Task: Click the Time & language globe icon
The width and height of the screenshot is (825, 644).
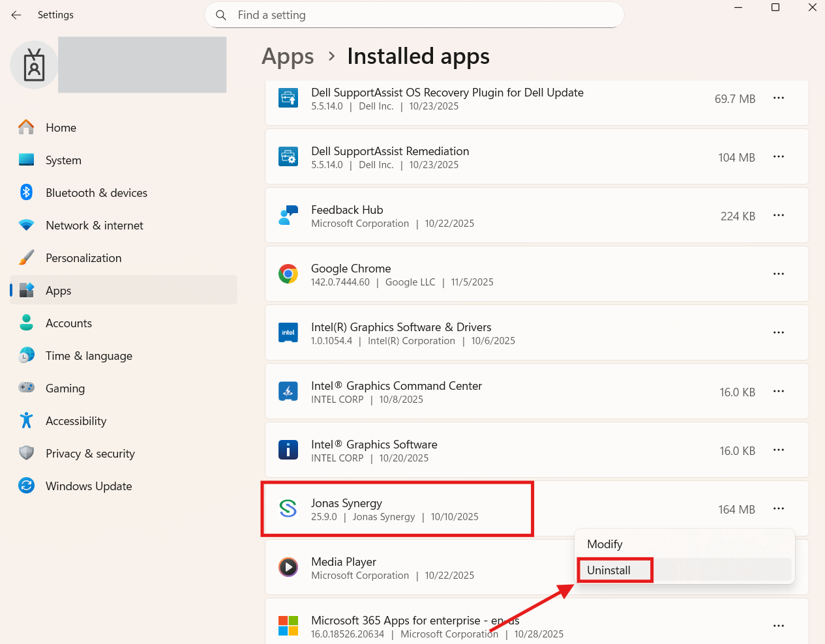Action: [26, 355]
